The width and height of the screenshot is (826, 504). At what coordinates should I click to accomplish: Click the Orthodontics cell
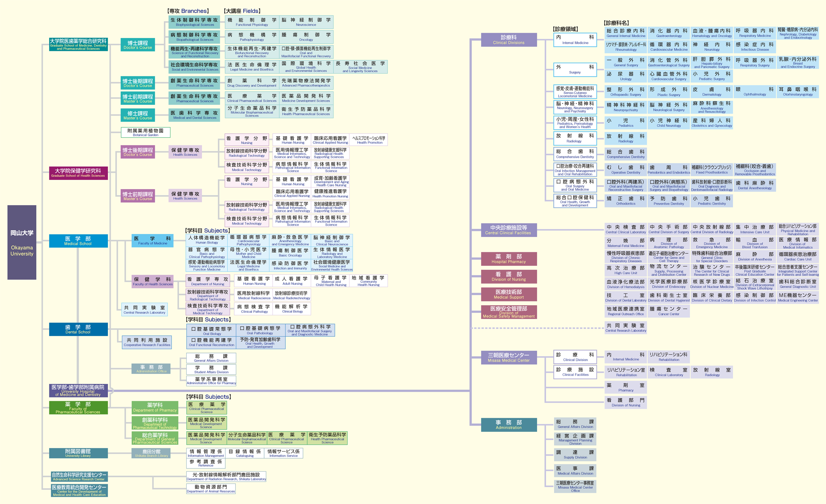point(625,201)
